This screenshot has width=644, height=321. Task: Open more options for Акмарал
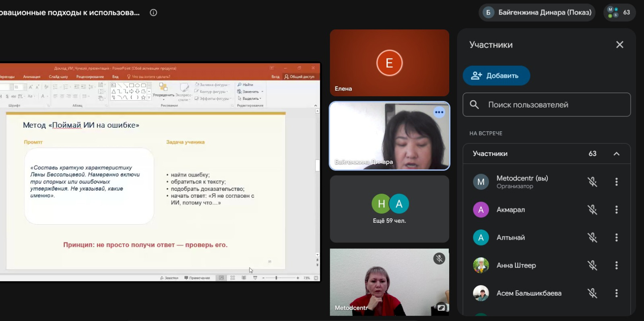click(x=616, y=209)
